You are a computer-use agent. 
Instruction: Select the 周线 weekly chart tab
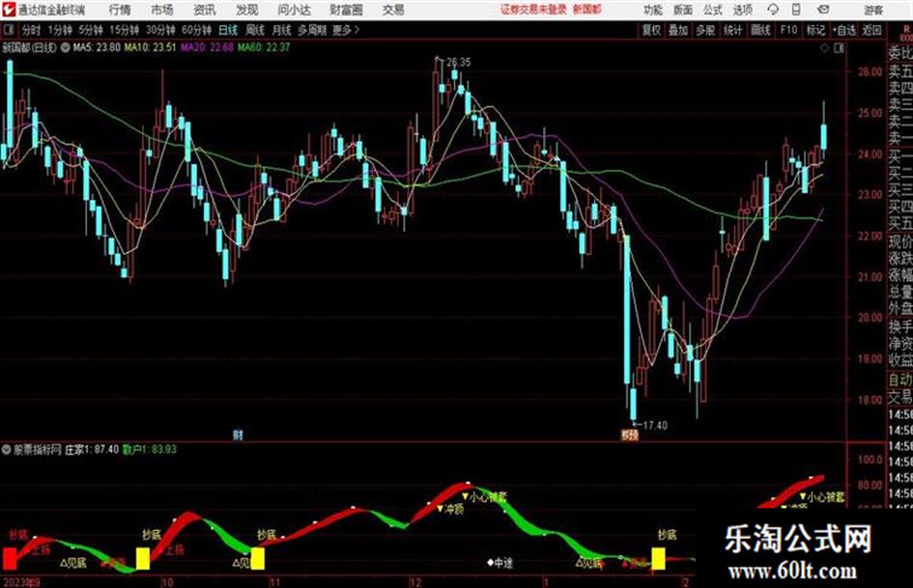(x=255, y=30)
